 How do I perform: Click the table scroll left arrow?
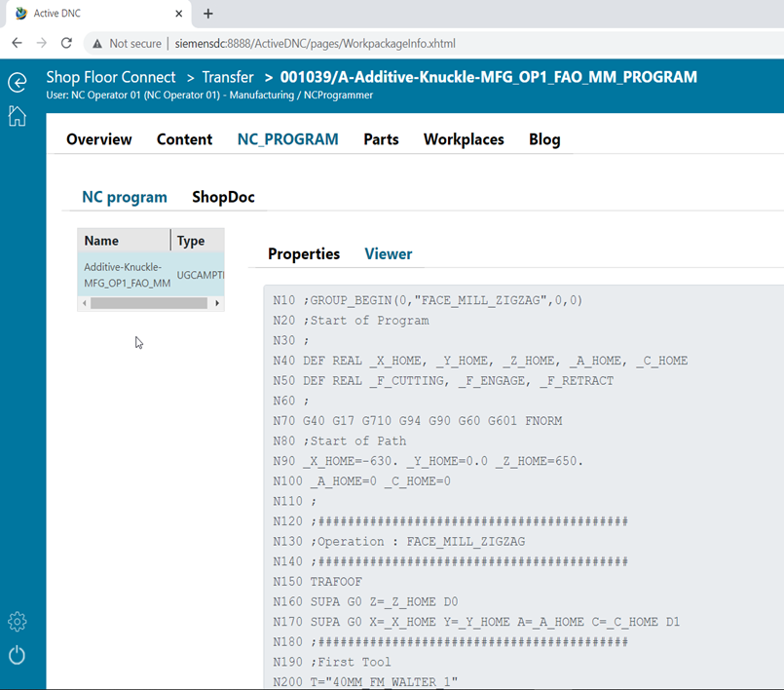click(85, 303)
